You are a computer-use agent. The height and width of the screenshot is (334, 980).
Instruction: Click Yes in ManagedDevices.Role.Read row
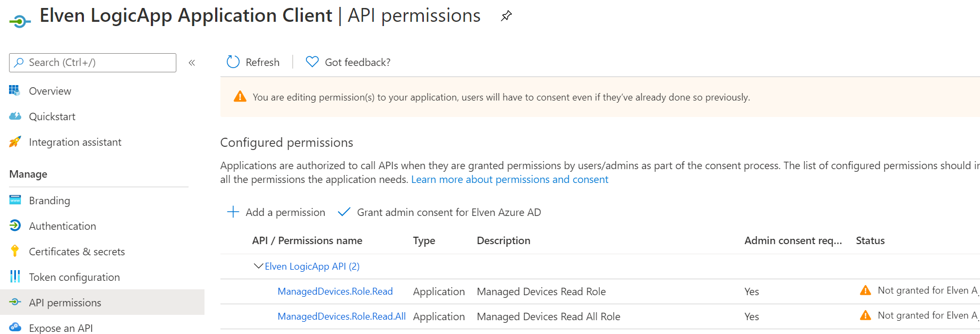[752, 291]
